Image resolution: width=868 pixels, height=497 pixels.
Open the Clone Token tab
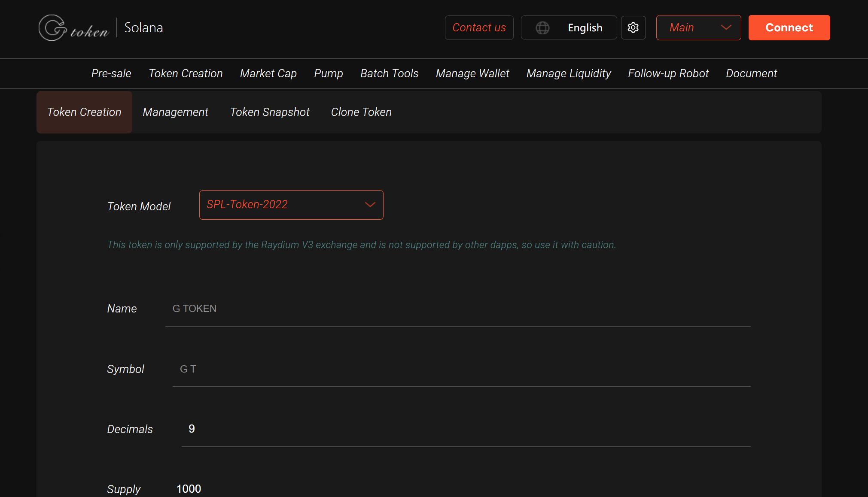tap(361, 112)
